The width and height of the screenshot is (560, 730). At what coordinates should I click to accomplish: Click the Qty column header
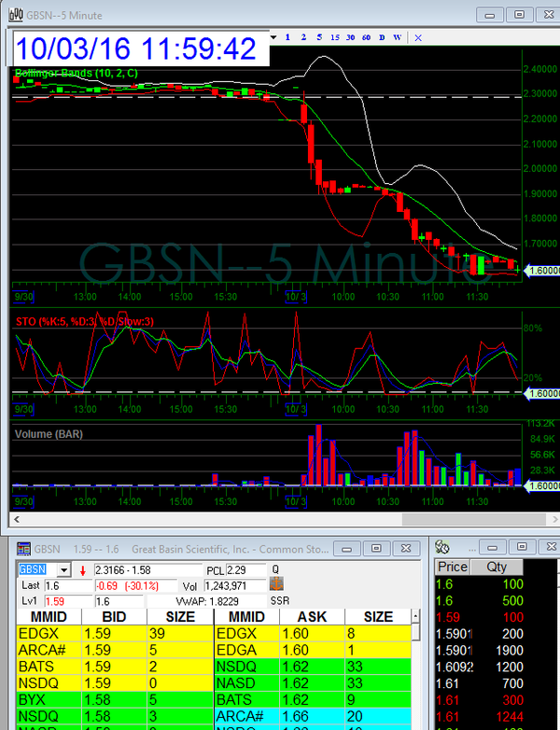pos(490,567)
